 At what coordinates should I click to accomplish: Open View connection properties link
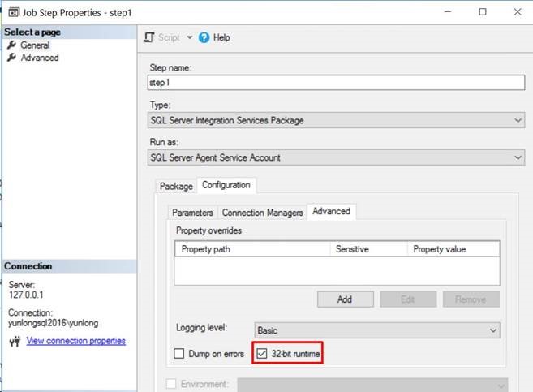[x=76, y=341]
